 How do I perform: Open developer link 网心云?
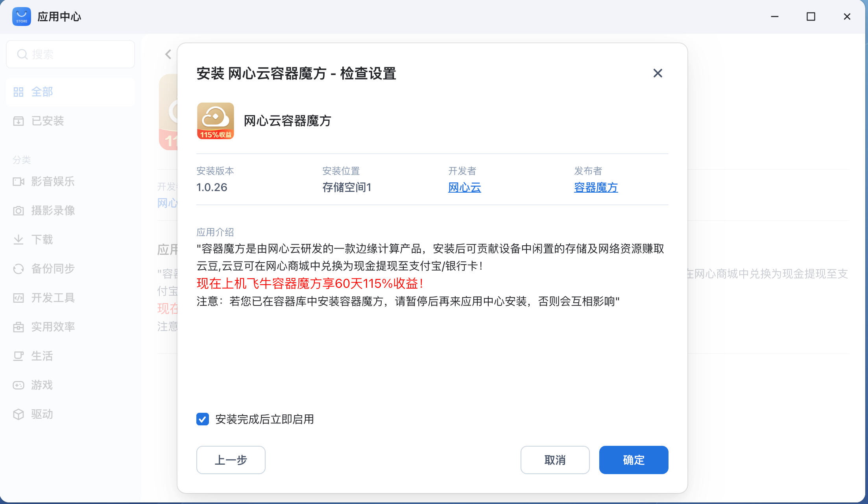pyautogui.click(x=465, y=188)
